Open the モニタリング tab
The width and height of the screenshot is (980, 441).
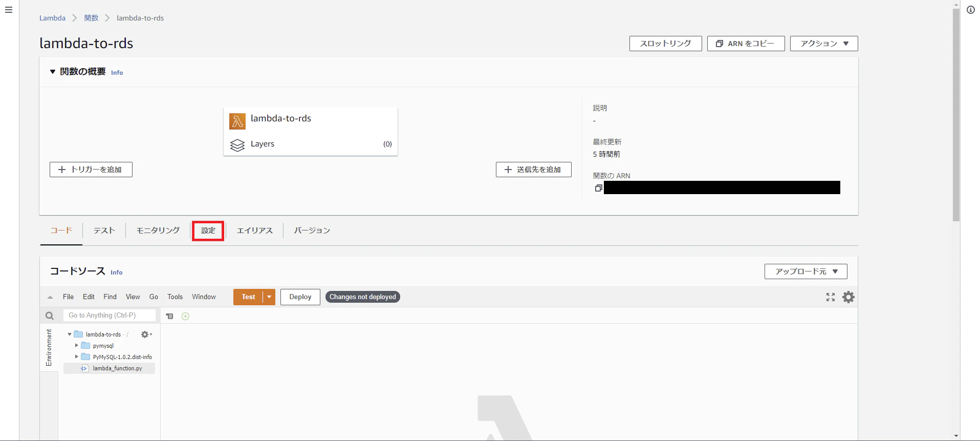coord(158,230)
